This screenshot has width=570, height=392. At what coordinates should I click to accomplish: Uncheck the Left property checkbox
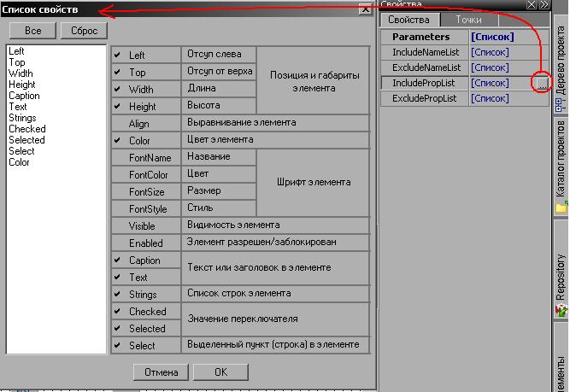[x=118, y=56]
